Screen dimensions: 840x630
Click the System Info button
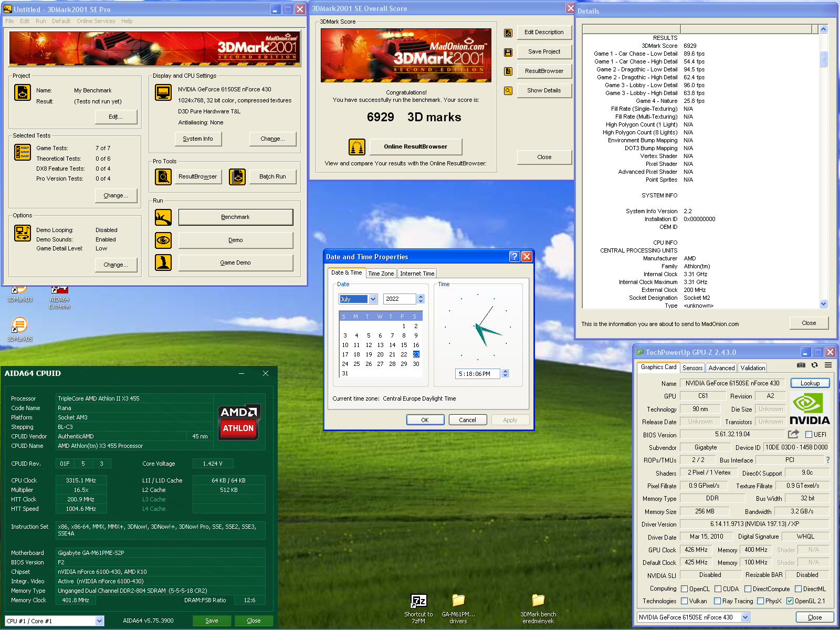coord(198,139)
